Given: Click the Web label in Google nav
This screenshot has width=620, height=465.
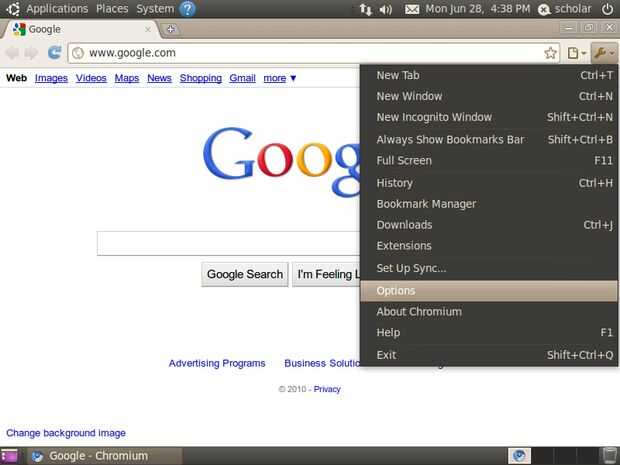Looking at the screenshot, I should [x=17, y=78].
